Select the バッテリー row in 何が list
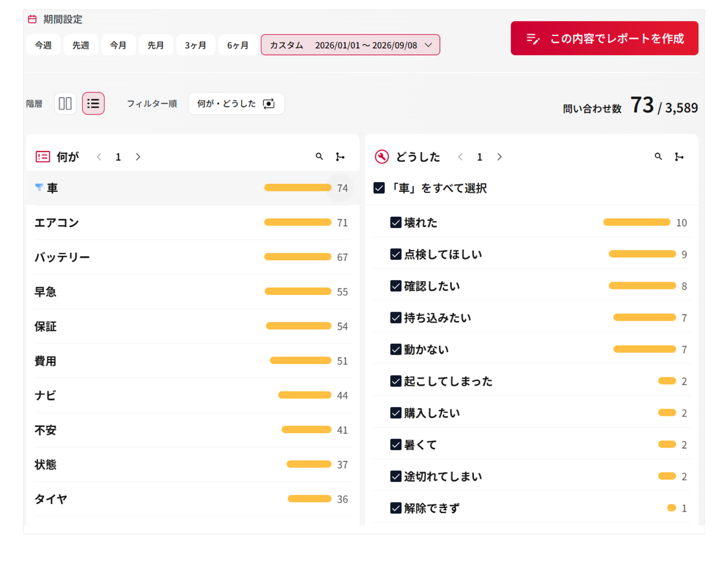The height and width of the screenshot is (563, 728). [x=192, y=257]
